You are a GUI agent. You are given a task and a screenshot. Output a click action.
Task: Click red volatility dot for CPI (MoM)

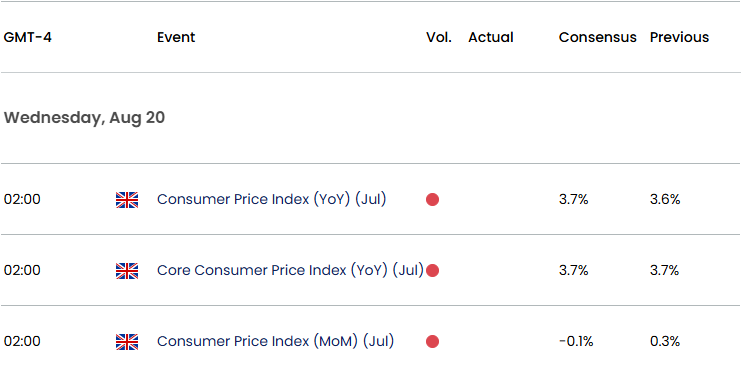point(432,341)
